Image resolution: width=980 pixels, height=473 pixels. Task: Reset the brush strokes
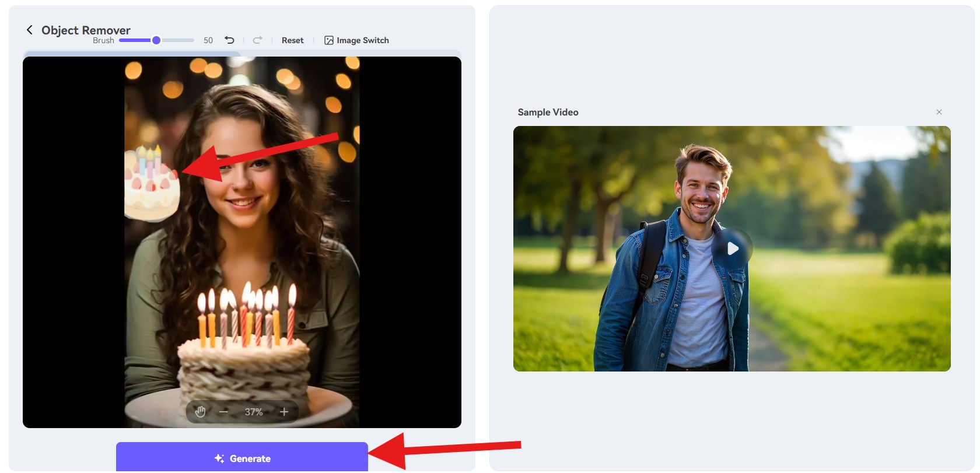[293, 40]
